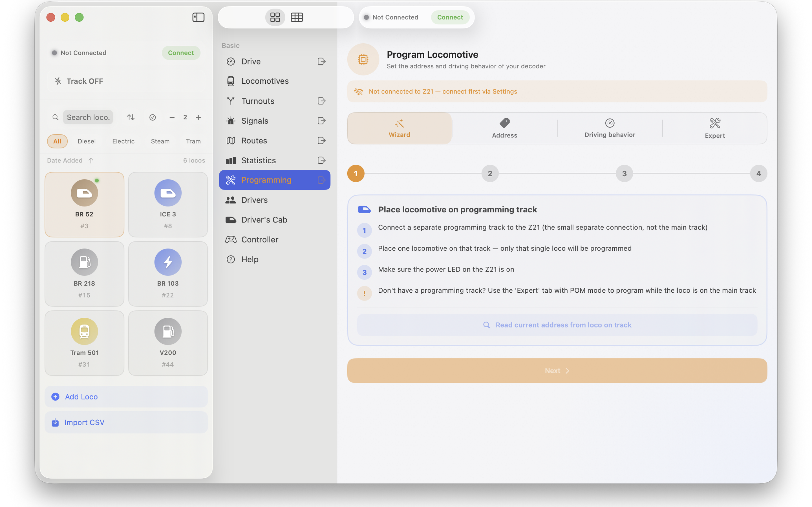Filter locos by Steam type
The image size is (812, 507).
tap(160, 141)
